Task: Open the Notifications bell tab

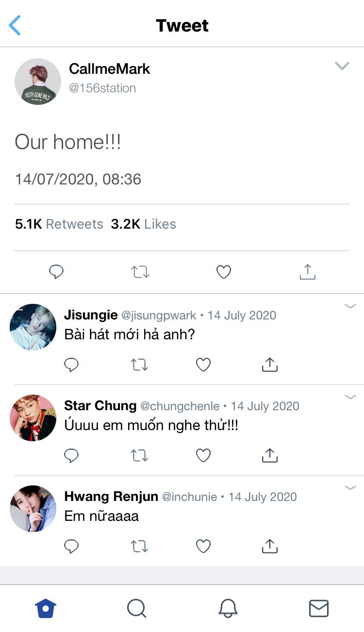Action: [x=228, y=608]
